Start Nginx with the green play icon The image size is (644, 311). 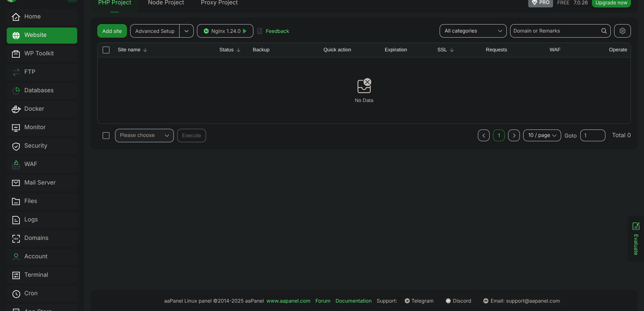click(x=245, y=31)
